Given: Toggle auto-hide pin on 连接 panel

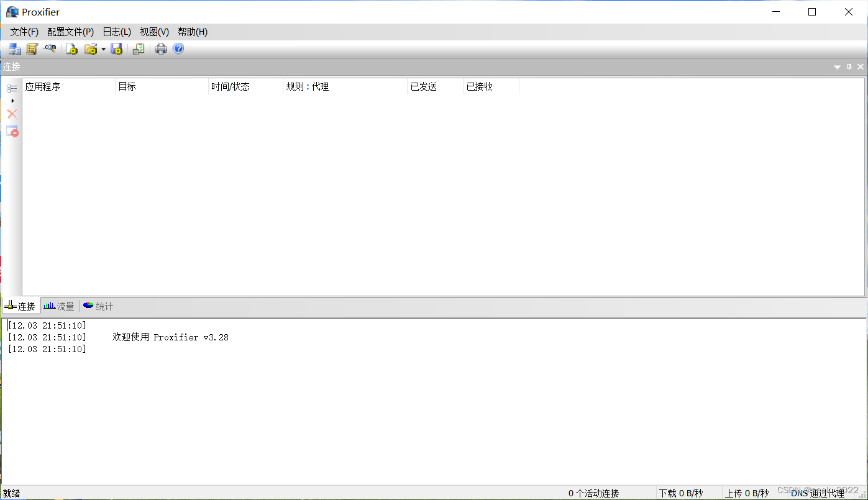Looking at the screenshot, I should pyautogui.click(x=849, y=67).
